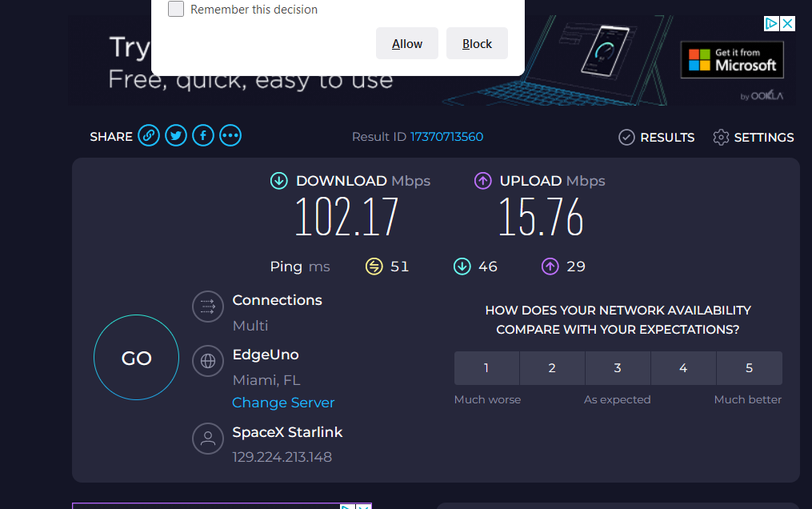Image resolution: width=812 pixels, height=509 pixels.
Task: Click the upload ping icon next to 29
Action: click(x=550, y=267)
